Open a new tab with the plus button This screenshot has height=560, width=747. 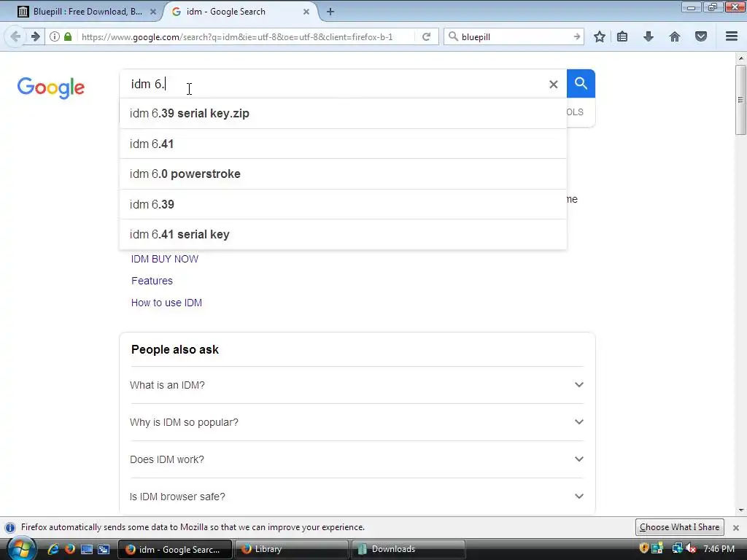coord(330,12)
